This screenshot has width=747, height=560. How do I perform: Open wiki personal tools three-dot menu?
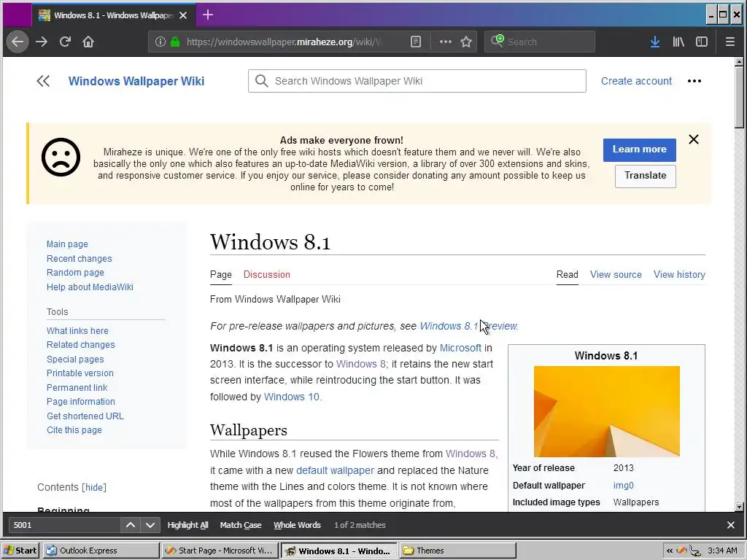[694, 81]
